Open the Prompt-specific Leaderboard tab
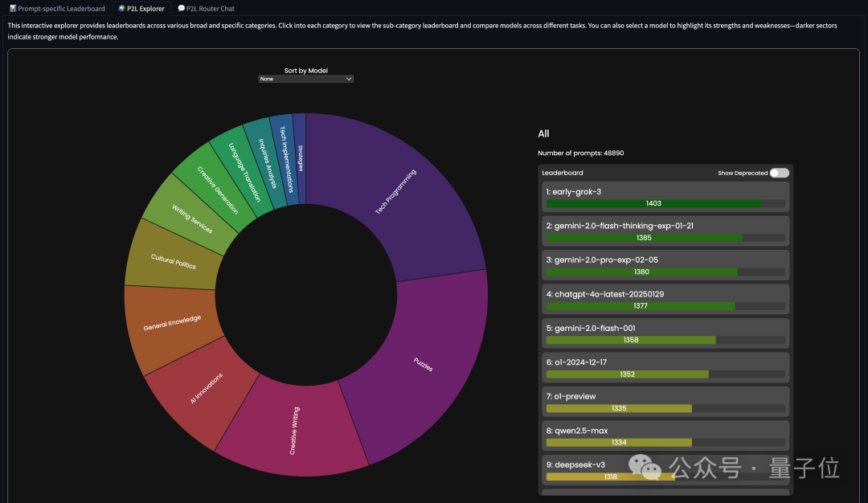The height and width of the screenshot is (503, 868). (x=57, y=8)
